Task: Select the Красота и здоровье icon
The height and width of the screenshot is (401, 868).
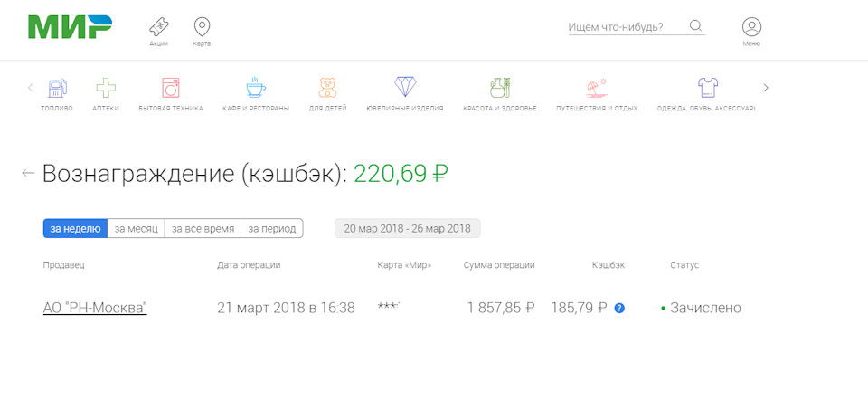Action: 499,88
